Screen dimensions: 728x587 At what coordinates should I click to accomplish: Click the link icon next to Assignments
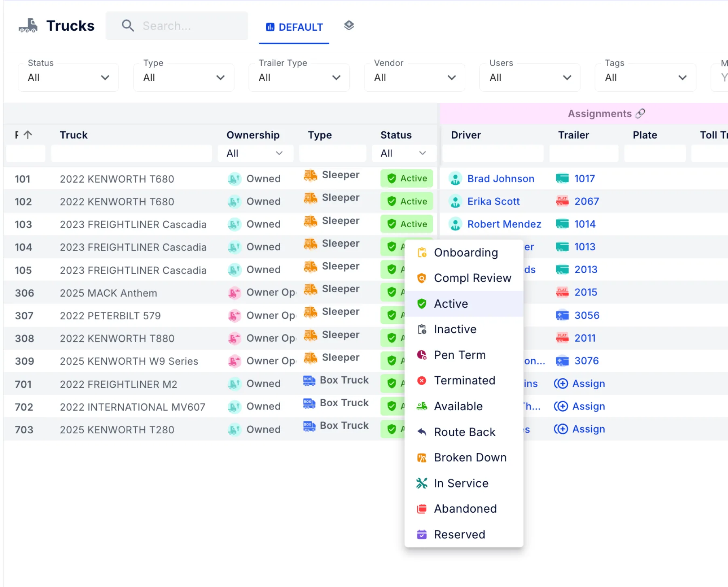[x=640, y=114]
